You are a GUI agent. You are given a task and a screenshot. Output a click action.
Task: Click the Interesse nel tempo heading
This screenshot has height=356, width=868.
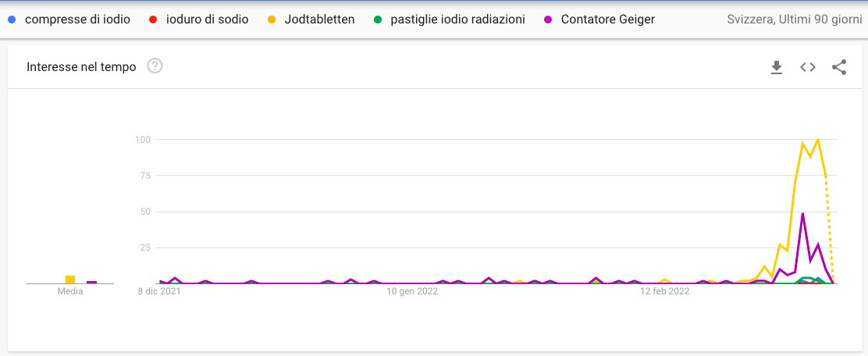point(81,67)
